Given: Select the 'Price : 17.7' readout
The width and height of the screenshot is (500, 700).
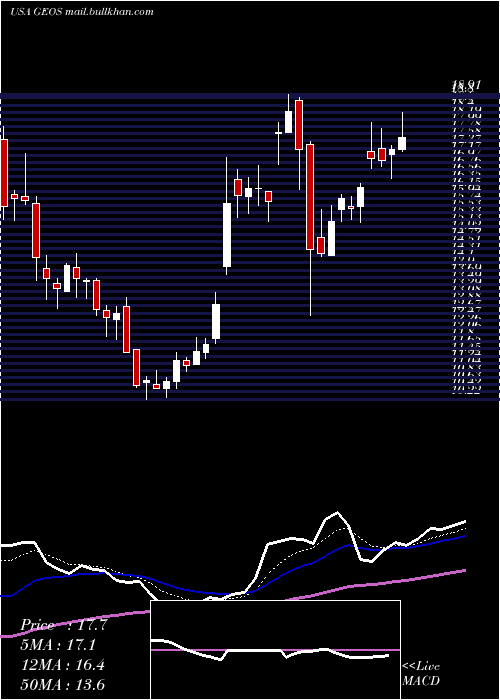Looking at the screenshot, I should pos(63,625).
